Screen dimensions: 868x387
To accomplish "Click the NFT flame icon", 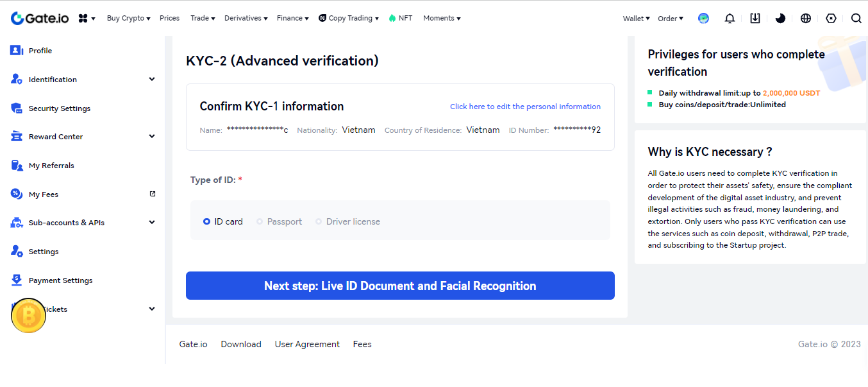I will coord(392,18).
